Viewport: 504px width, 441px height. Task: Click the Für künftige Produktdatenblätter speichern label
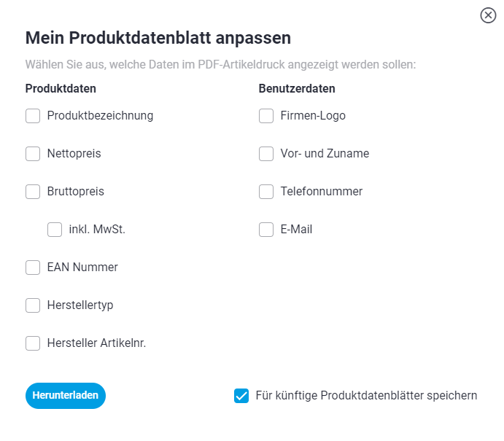pyautogui.click(x=366, y=396)
